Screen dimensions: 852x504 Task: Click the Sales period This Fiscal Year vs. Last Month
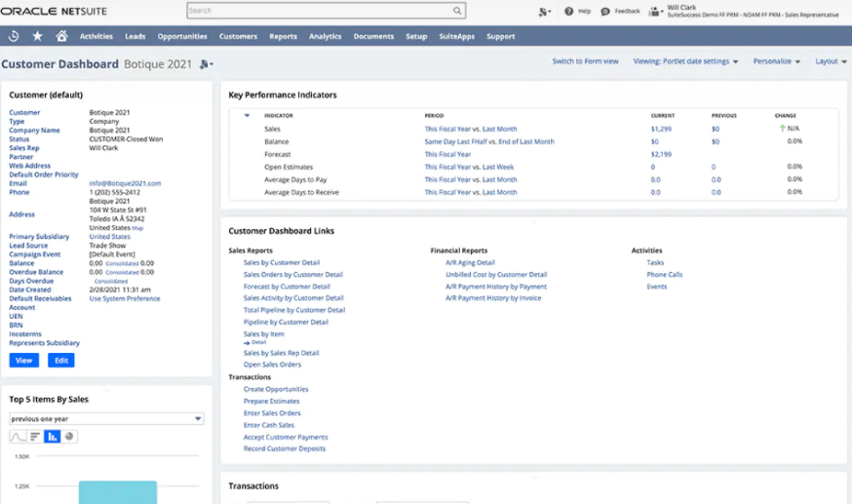(x=471, y=129)
